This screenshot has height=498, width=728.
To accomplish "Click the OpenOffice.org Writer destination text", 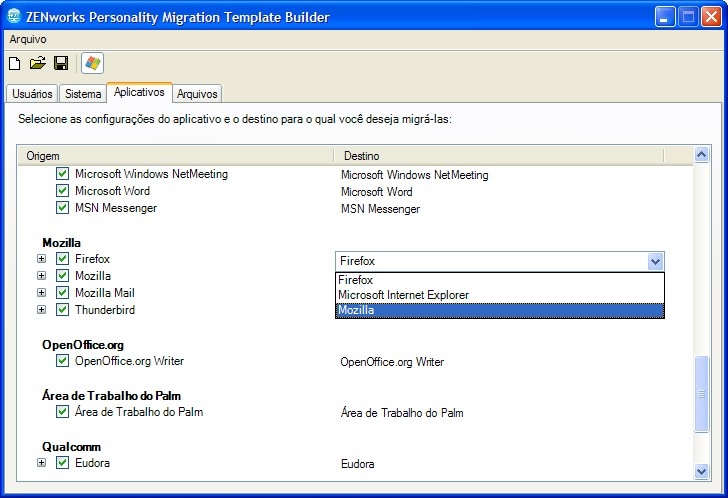I will [x=392, y=362].
